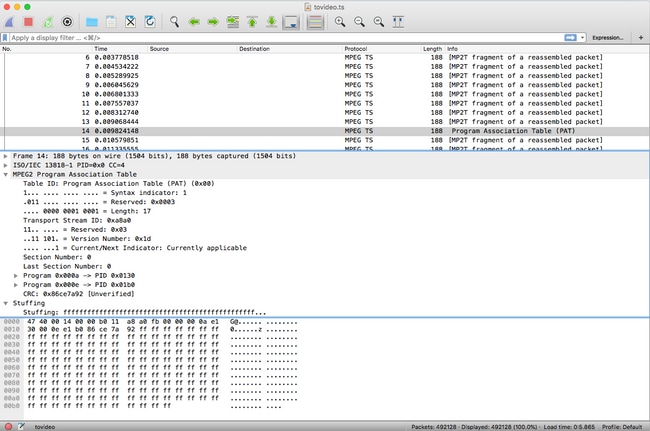Add a filter button with plus icon
Viewport: 650px width, 431px height.
tap(641, 38)
